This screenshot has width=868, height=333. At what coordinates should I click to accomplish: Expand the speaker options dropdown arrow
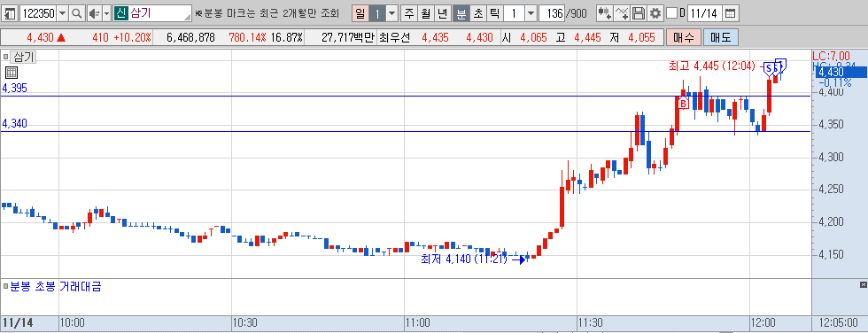click(x=106, y=13)
